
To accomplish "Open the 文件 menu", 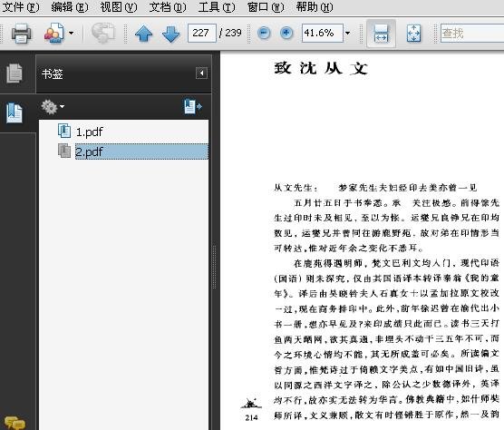I will (21, 7).
